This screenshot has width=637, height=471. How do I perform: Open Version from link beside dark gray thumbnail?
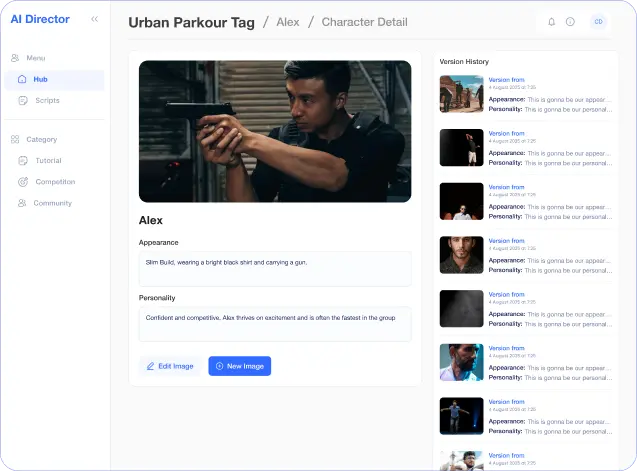tap(506, 294)
